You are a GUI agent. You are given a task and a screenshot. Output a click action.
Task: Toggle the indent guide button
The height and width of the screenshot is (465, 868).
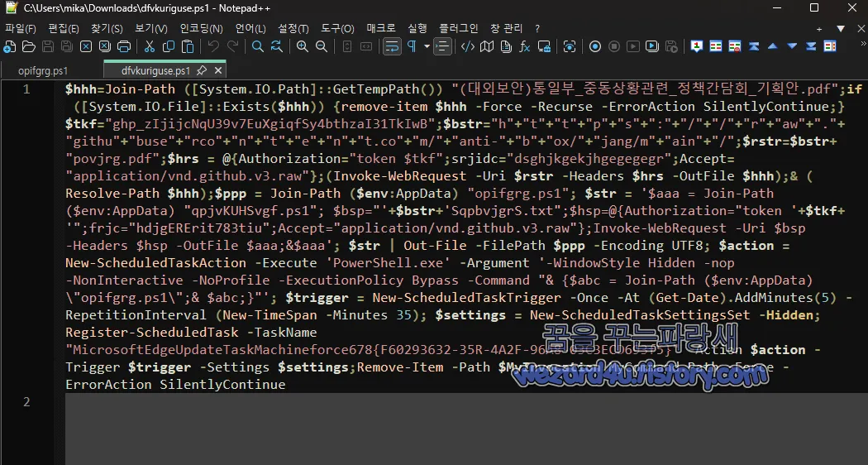(441, 46)
